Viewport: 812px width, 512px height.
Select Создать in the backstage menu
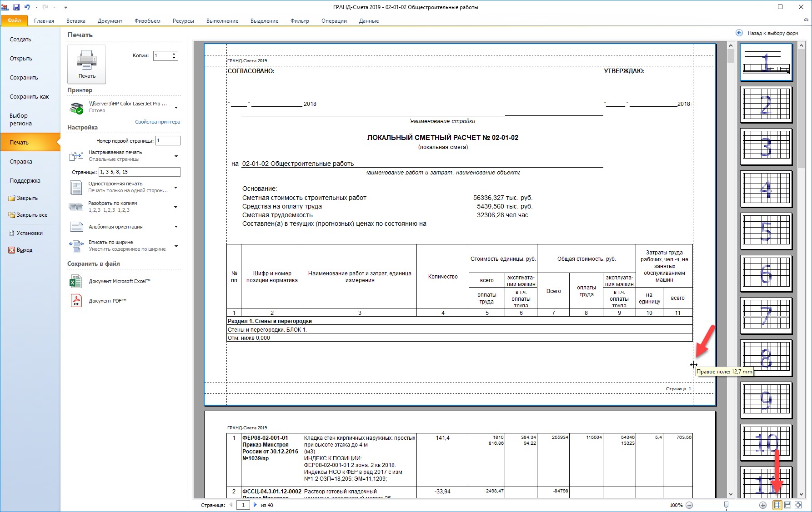tap(20, 40)
